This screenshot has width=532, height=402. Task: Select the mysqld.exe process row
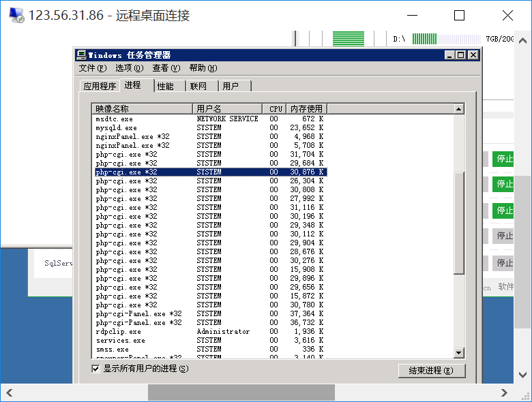209,128
